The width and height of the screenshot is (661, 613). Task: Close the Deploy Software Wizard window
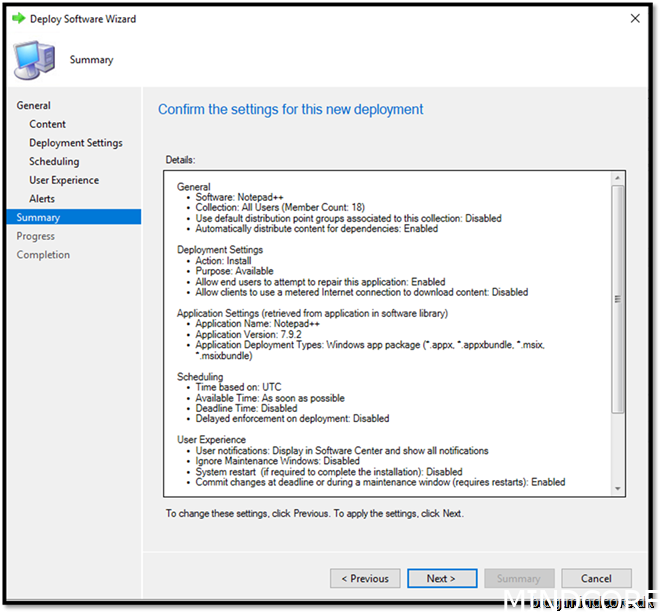pos(636,19)
